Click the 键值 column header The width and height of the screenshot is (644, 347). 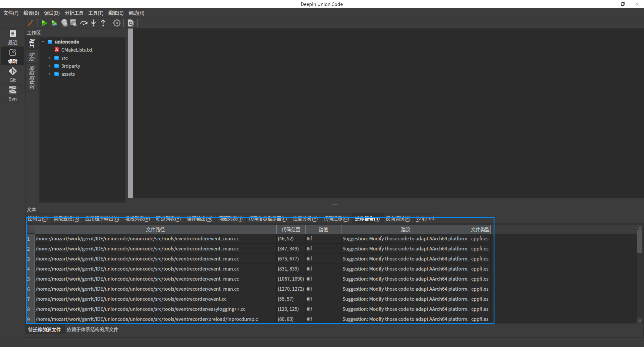[323, 229]
